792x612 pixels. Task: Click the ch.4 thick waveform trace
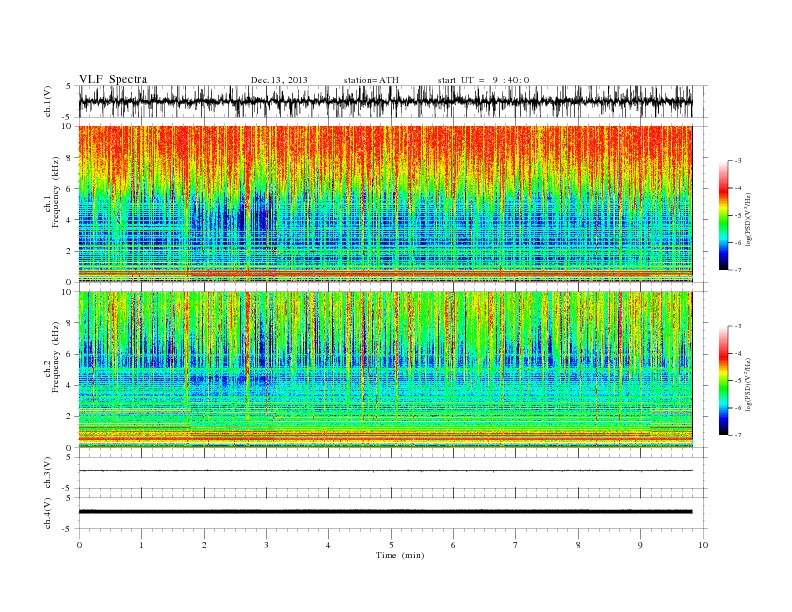coord(385,512)
